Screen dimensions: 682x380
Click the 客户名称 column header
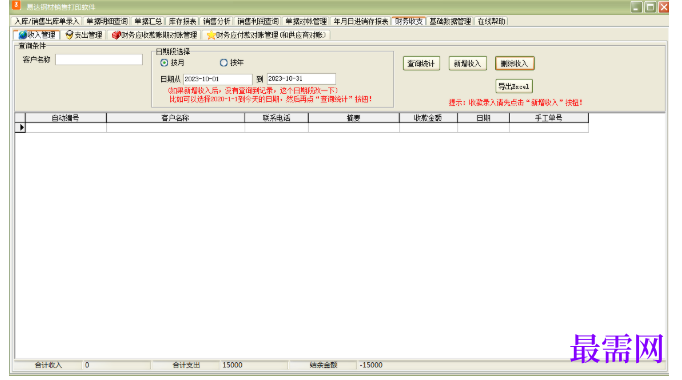point(175,118)
